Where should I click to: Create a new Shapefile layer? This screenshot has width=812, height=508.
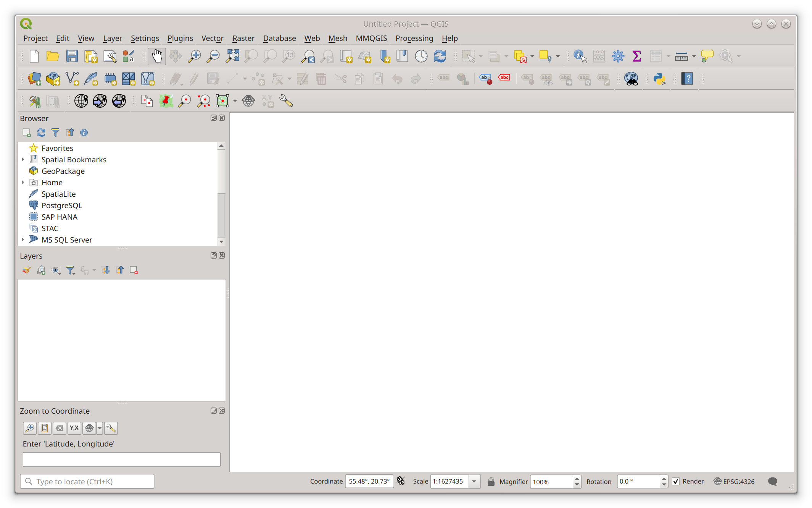[72, 79]
